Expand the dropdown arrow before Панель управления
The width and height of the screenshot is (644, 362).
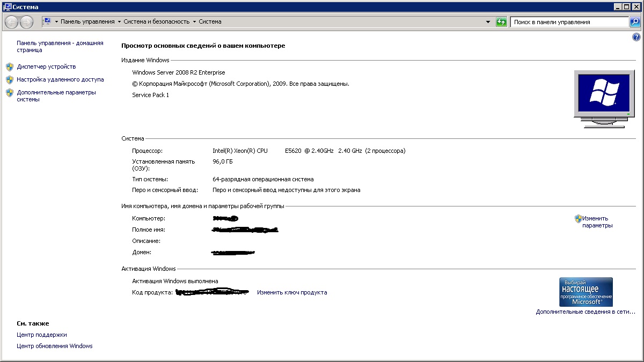56,22
